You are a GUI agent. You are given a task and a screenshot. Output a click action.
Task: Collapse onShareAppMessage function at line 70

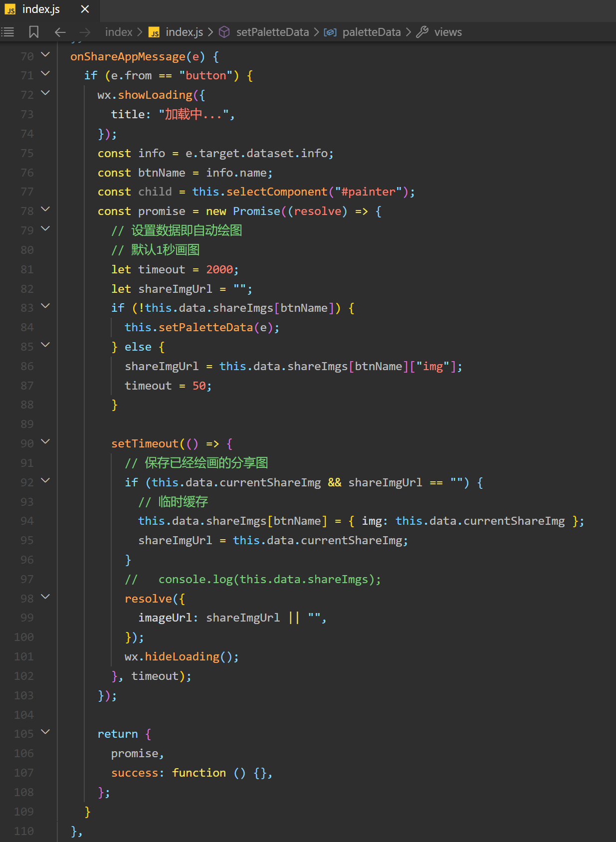point(45,54)
